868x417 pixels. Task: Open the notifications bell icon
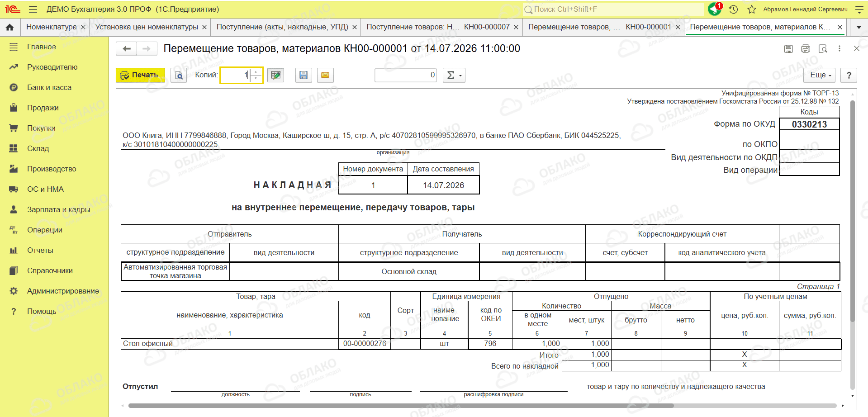coord(715,9)
